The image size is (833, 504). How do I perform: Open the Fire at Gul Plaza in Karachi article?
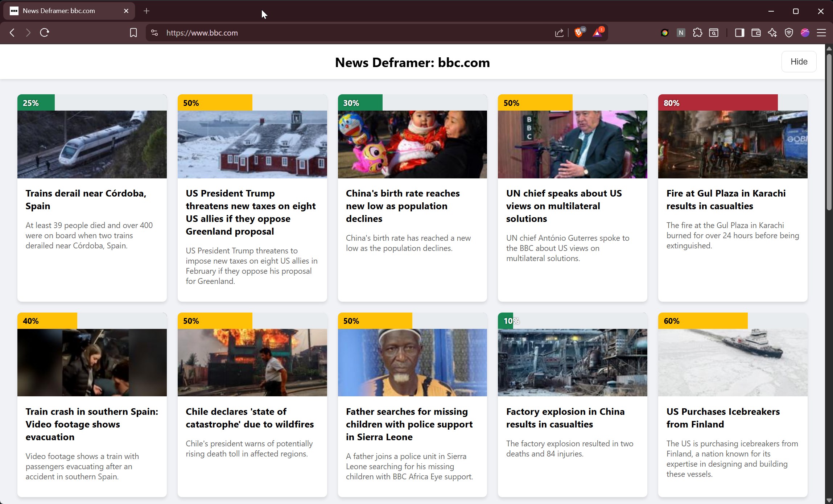pyautogui.click(x=726, y=199)
